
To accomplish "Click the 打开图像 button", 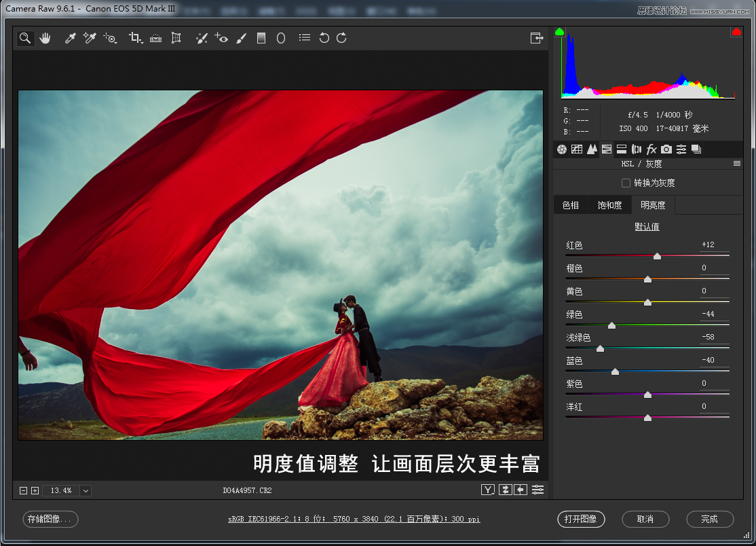I will pos(581,519).
